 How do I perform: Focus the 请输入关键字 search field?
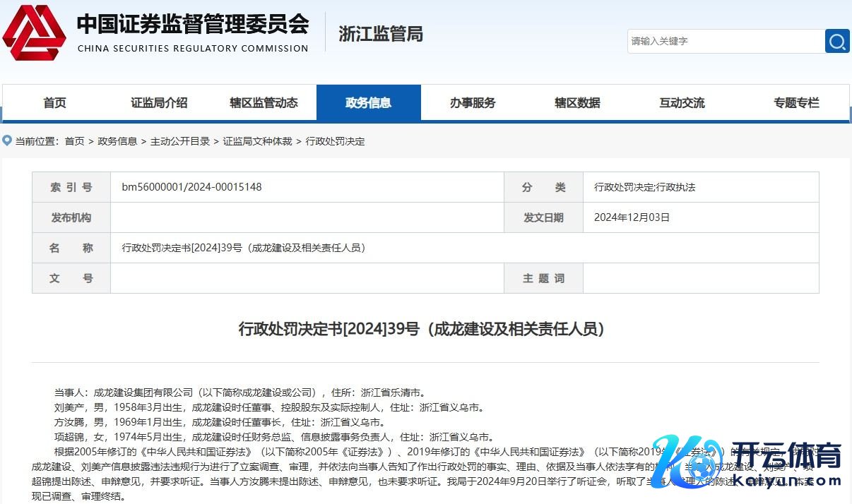(724, 41)
